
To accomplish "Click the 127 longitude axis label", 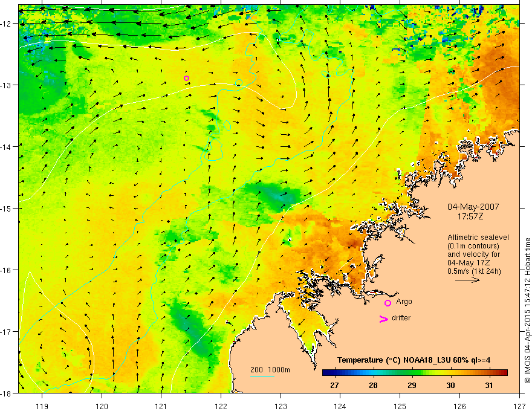I will (519, 406).
